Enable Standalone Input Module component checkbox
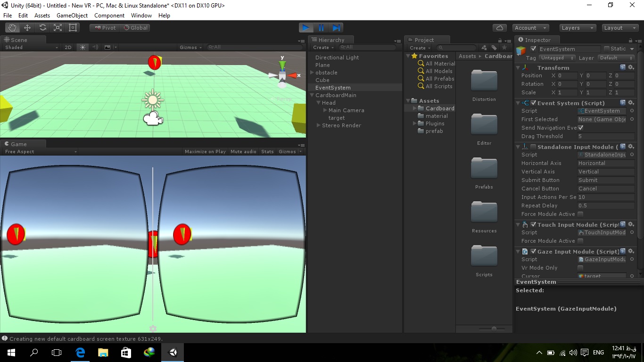 pyautogui.click(x=533, y=147)
